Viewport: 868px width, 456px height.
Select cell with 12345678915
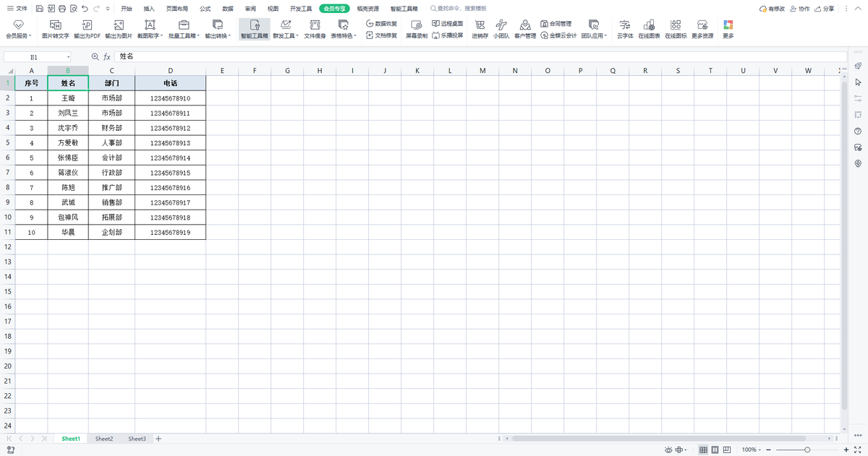pos(170,173)
